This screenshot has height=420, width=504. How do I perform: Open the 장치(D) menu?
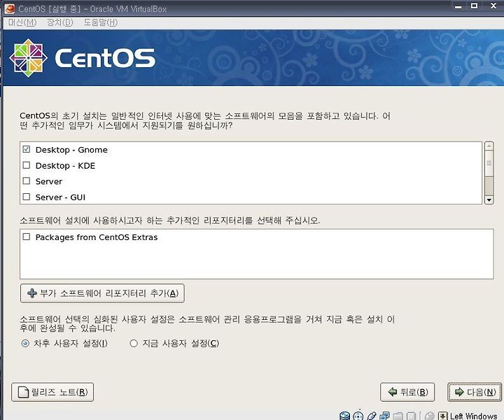[60, 22]
